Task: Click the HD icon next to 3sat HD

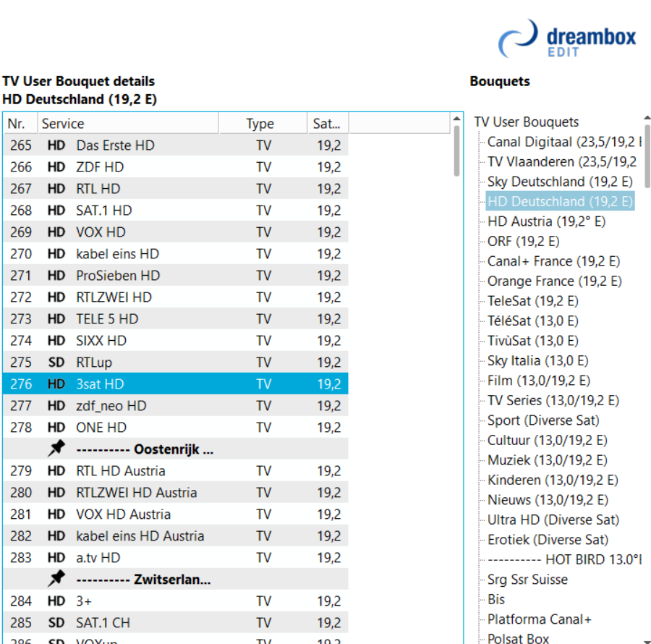Action: (x=56, y=384)
